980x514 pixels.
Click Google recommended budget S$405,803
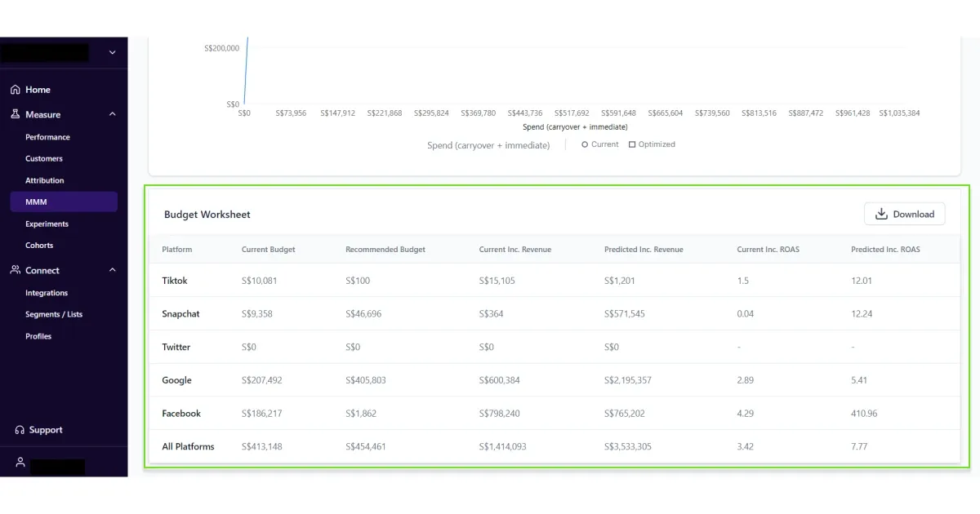[x=366, y=380]
